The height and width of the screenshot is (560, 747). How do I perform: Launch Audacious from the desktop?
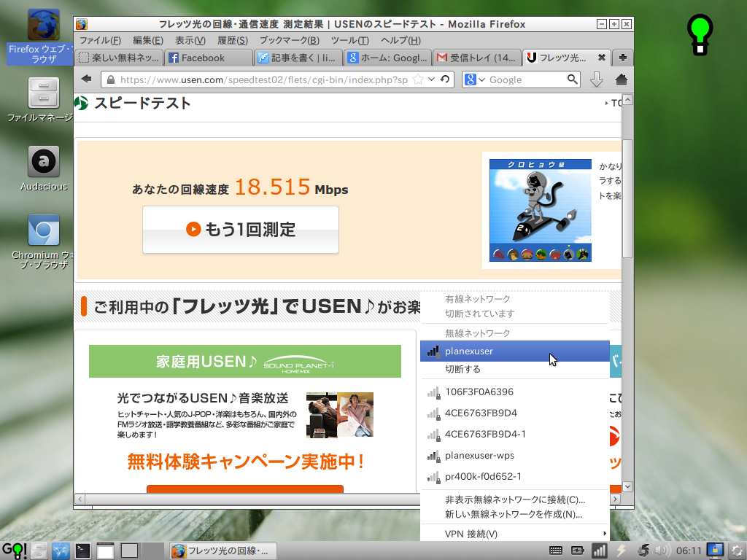click(43, 168)
